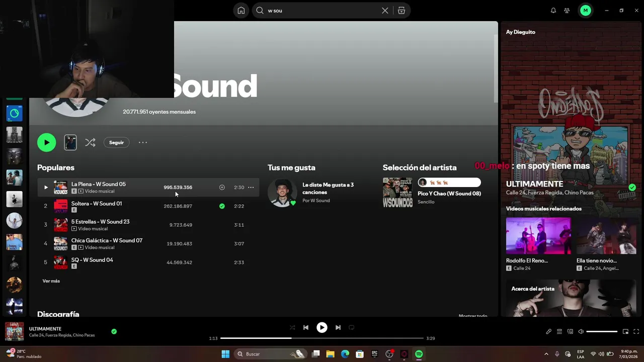Open the Acerca del artista card

pyautogui.click(x=571, y=298)
